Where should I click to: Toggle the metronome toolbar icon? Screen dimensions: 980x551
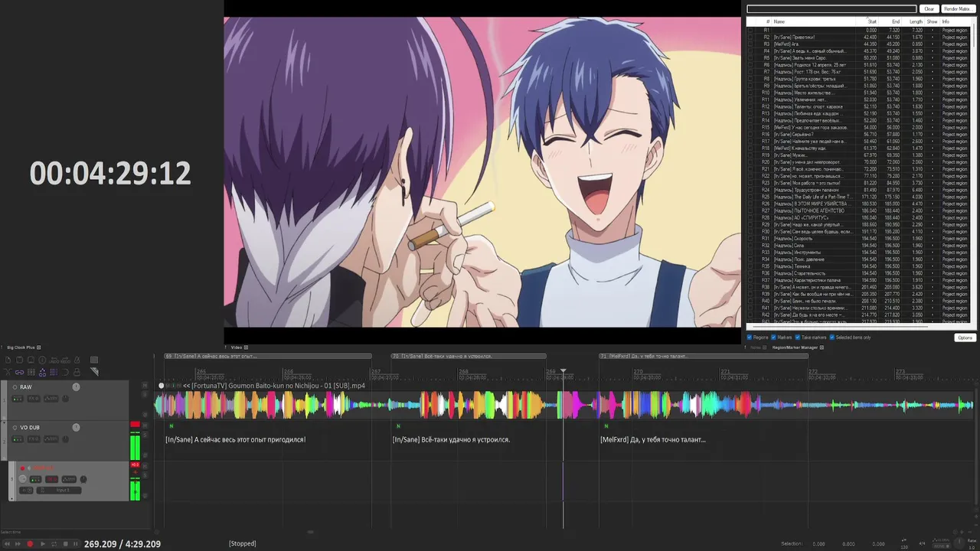[77, 360]
